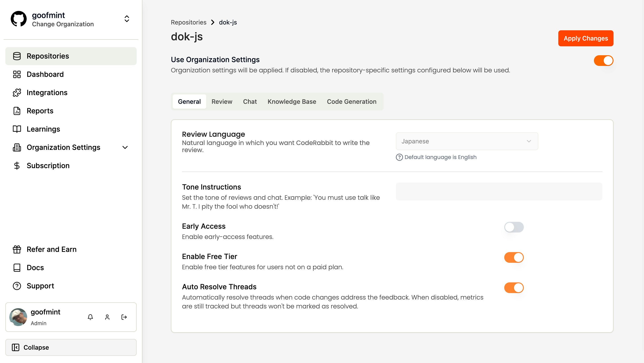Open the Review Language dropdown showing Japanese
The image size is (644, 363).
pos(466,141)
